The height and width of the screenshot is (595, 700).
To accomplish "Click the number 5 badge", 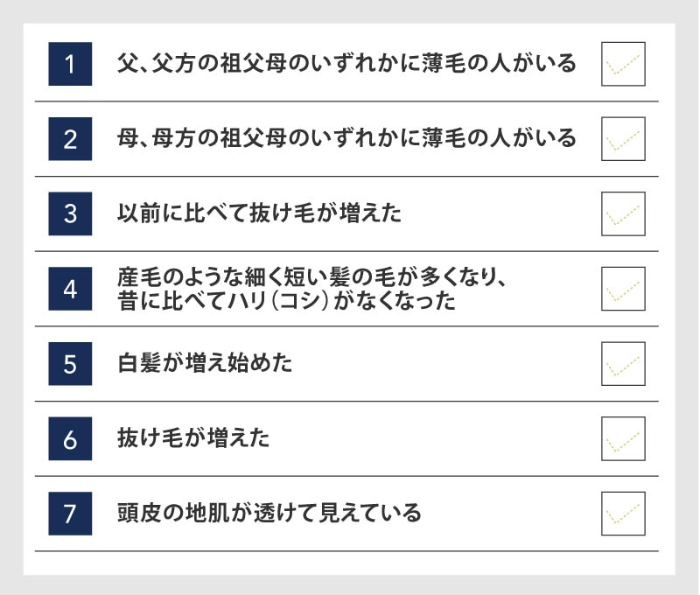I will [x=70, y=364].
